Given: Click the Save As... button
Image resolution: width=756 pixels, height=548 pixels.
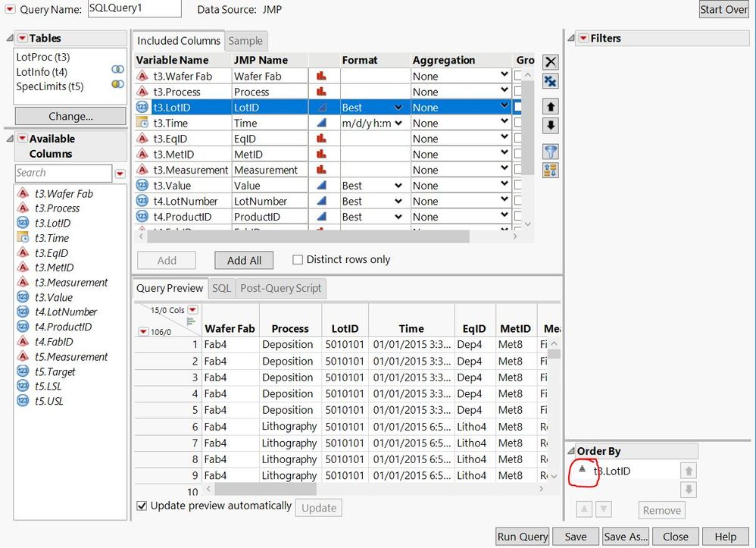Looking at the screenshot, I should (626, 537).
